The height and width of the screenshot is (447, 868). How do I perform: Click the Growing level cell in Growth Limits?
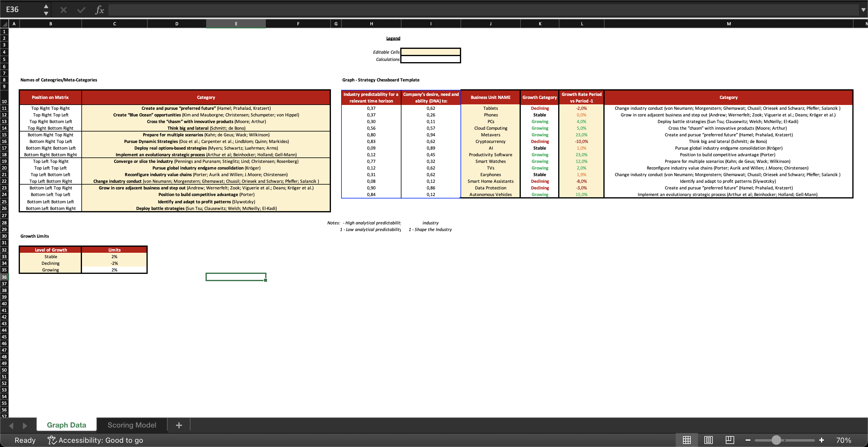click(x=51, y=270)
